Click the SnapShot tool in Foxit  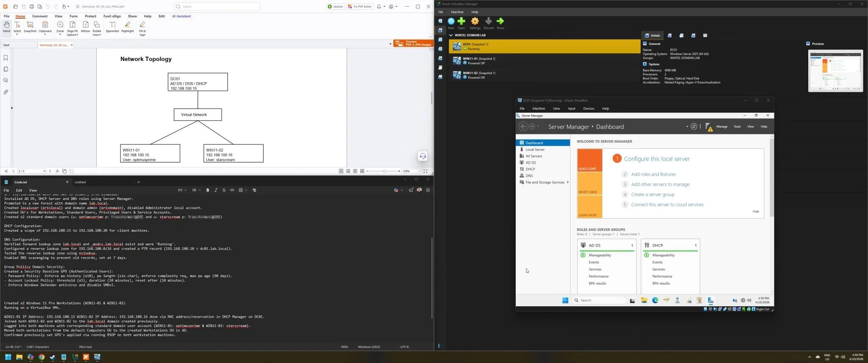coord(30,28)
